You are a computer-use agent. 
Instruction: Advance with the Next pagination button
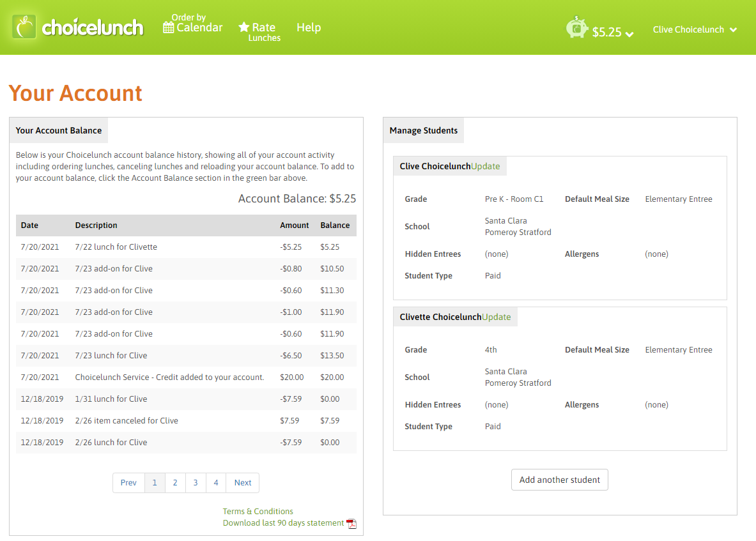click(x=242, y=483)
